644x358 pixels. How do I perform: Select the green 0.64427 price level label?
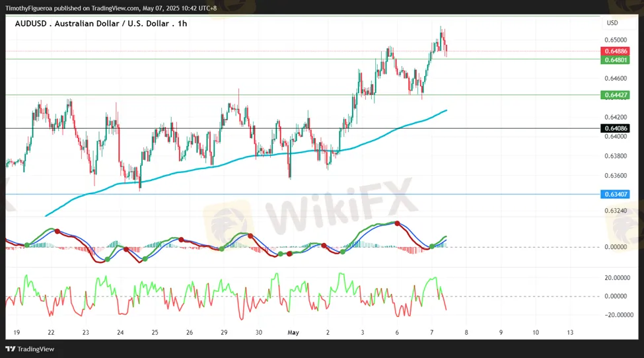coord(615,95)
